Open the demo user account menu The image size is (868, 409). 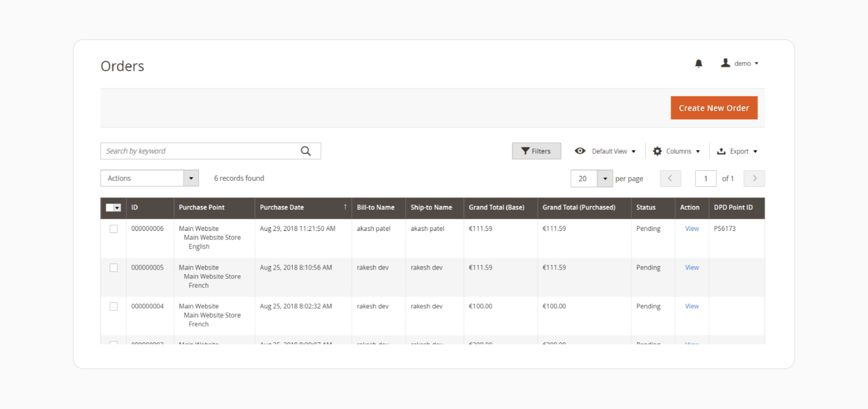tap(739, 63)
